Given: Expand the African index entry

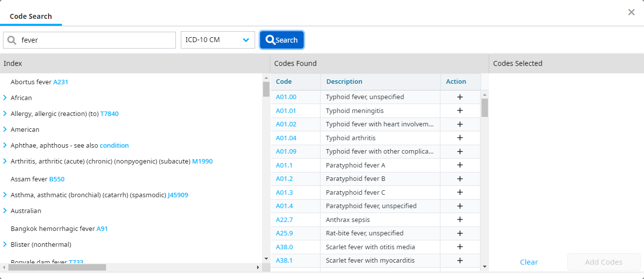Looking at the screenshot, I should pos(5,98).
